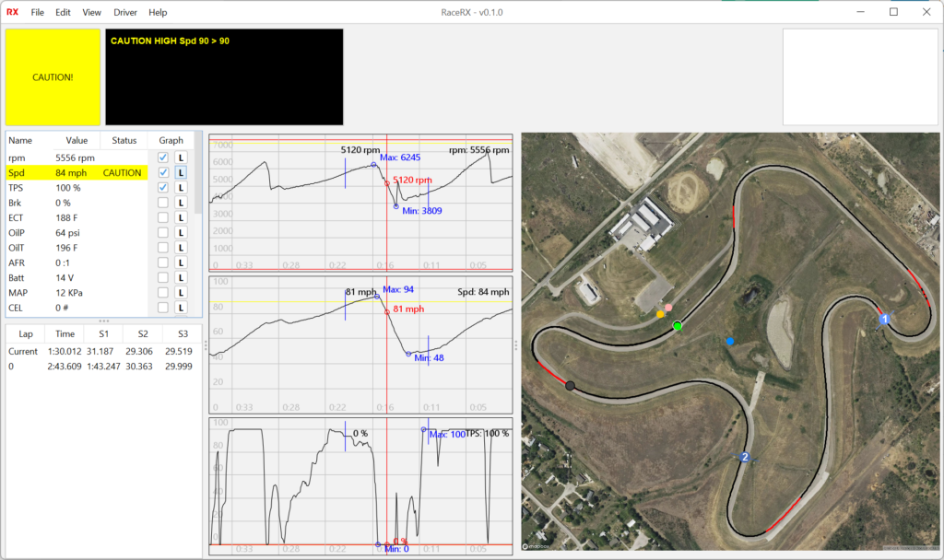Click the orange dot marker on map

(x=660, y=315)
